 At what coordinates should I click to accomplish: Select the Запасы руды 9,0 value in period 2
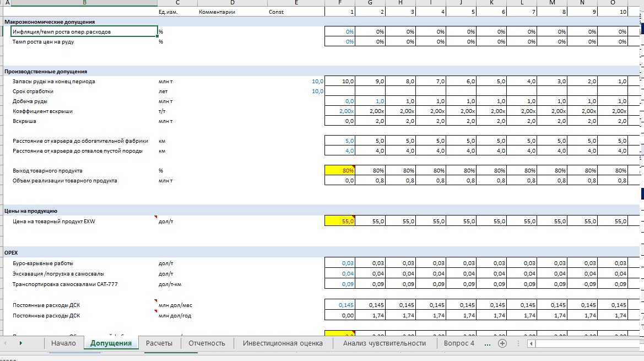(x=370, y=82)
